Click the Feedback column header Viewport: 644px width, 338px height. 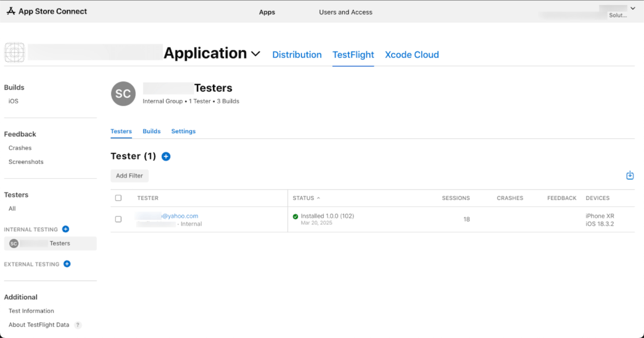(x=562, y=198)
